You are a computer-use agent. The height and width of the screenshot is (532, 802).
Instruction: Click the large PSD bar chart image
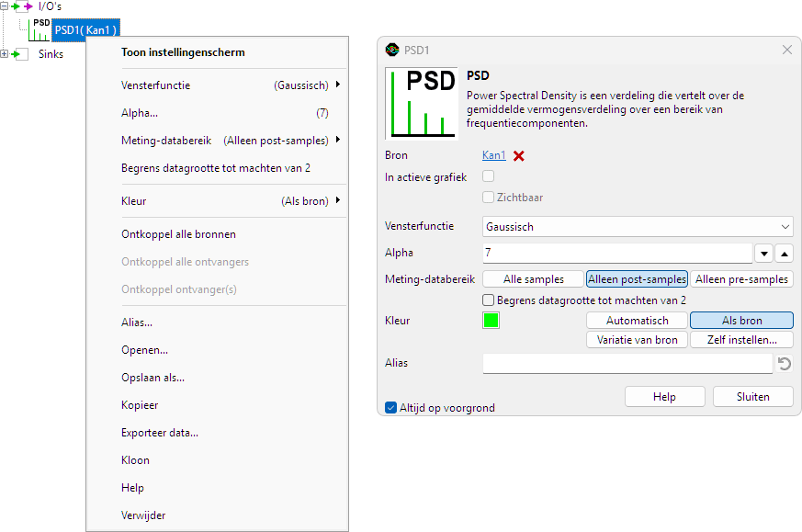[x=422, y=104]
